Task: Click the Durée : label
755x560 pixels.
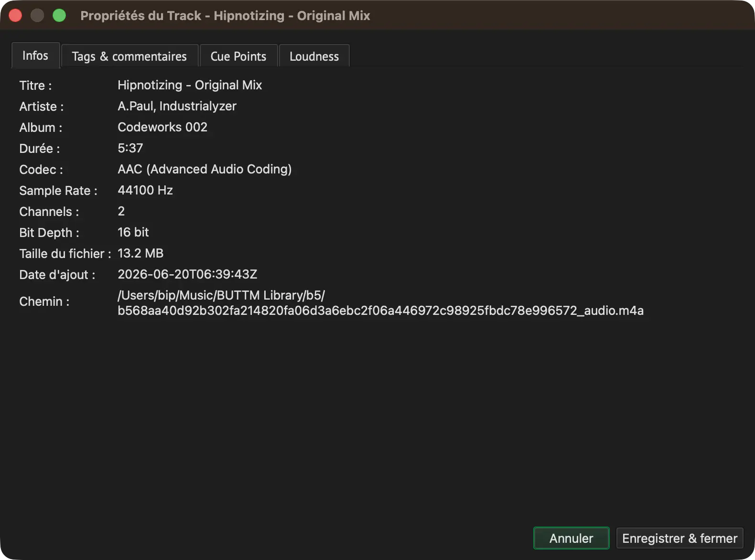Action: (40, 149)
